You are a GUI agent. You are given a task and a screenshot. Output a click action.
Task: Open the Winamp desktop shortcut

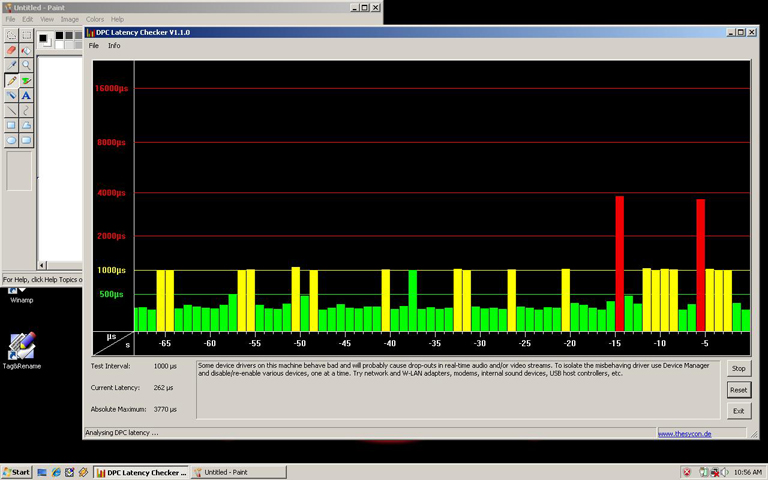tap(22, 296)
